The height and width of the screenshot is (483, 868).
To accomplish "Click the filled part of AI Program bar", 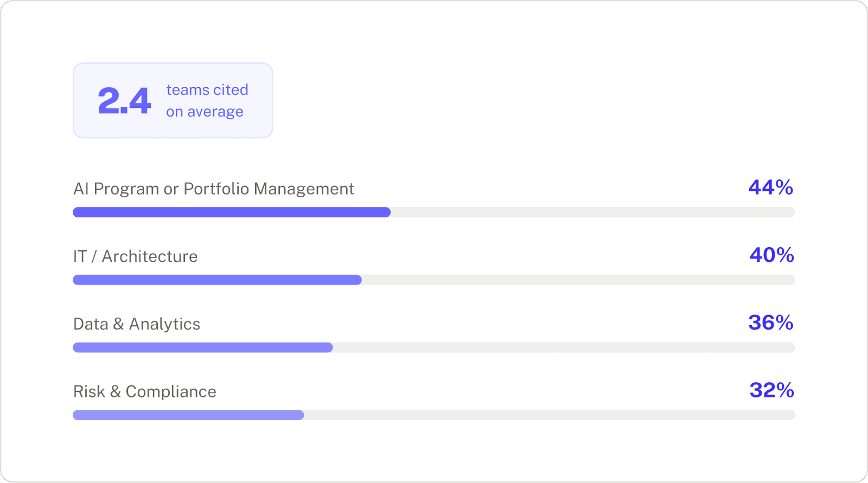I will coord(232,212).
